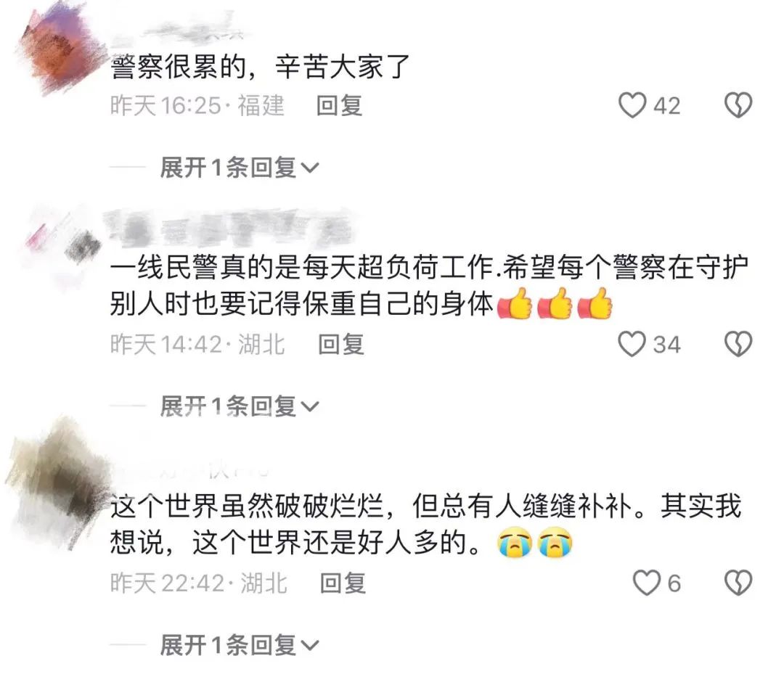Tap broken heart on 22:42 Hubei comment
This screenshot has width=784, height=677.
(x=738, y=583)
